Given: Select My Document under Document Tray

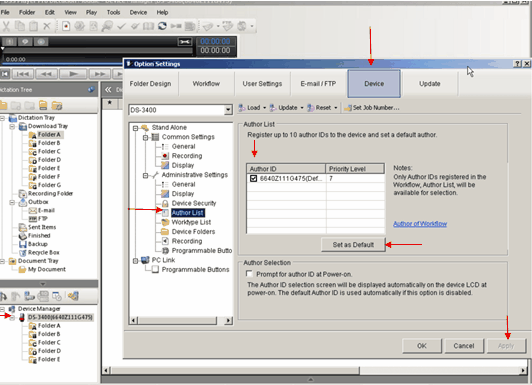Looking at the screenshot, I should (x=47, y=270).
